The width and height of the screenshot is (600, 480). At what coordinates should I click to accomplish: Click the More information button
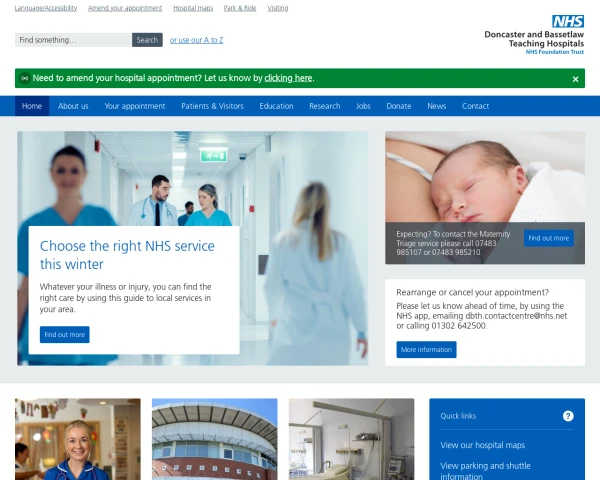[x=426, y=349]
